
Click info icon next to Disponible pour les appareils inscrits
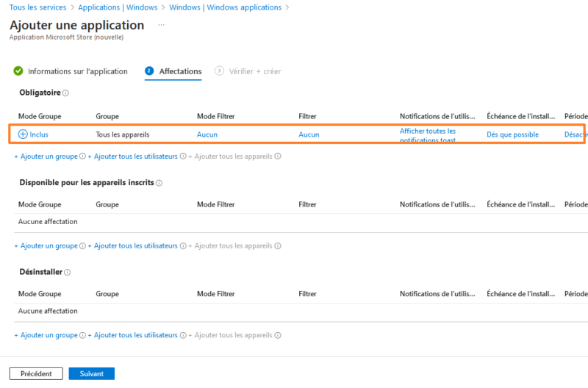point(159,183)
